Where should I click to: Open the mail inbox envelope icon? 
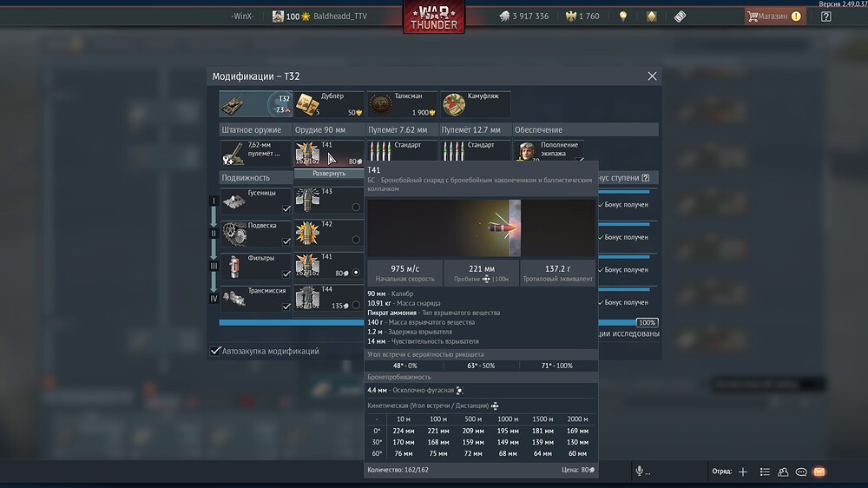point(819,472)
